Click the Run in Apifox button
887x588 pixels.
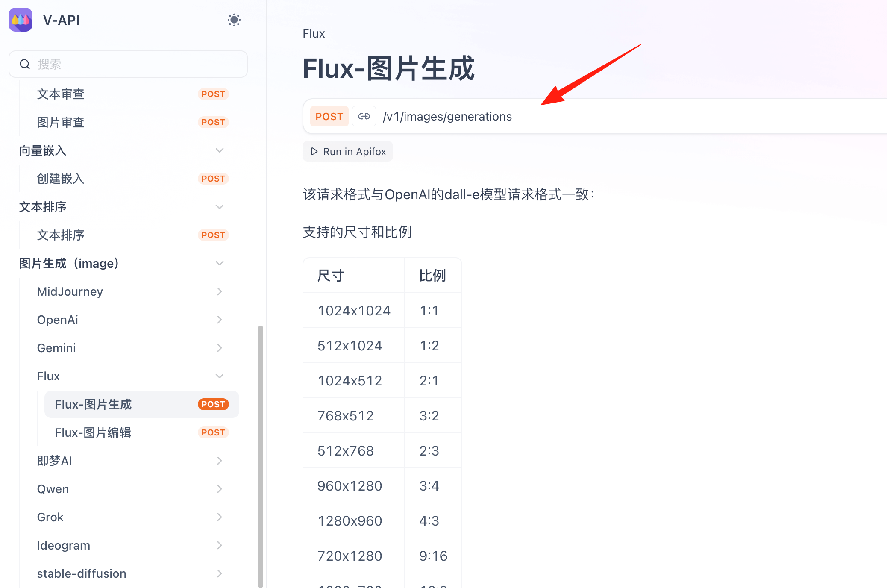(348, 151)
